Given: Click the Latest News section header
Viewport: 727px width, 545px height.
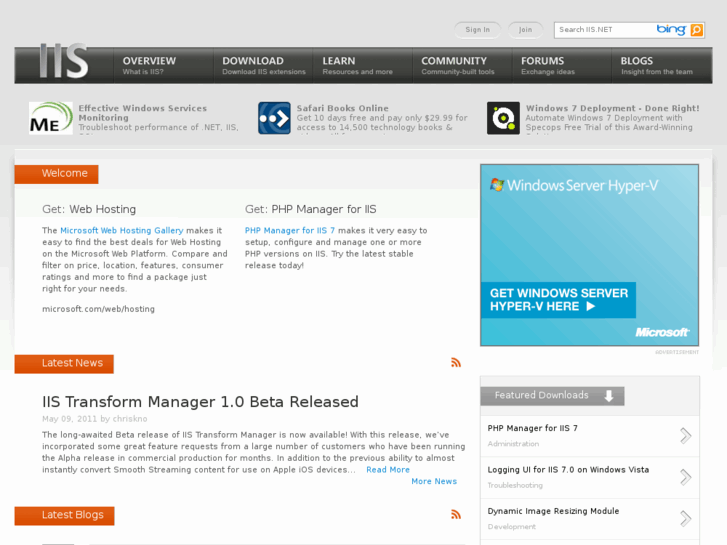Looking at the screenshot, I should [64, 364].
